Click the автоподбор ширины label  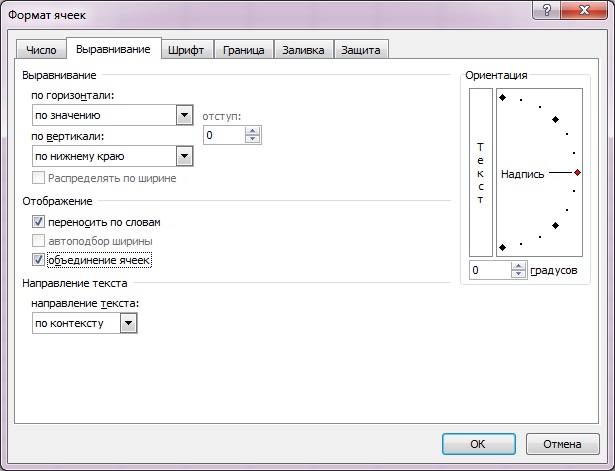point(100,241)
